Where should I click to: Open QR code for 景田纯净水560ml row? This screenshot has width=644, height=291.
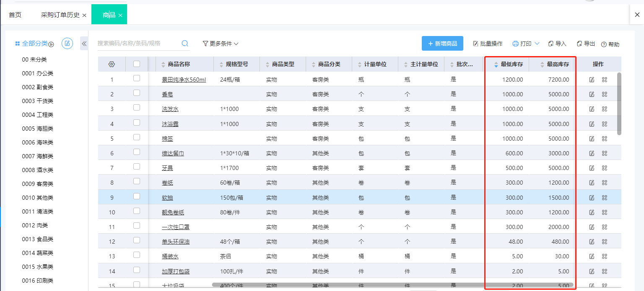(x=604, y=80)
